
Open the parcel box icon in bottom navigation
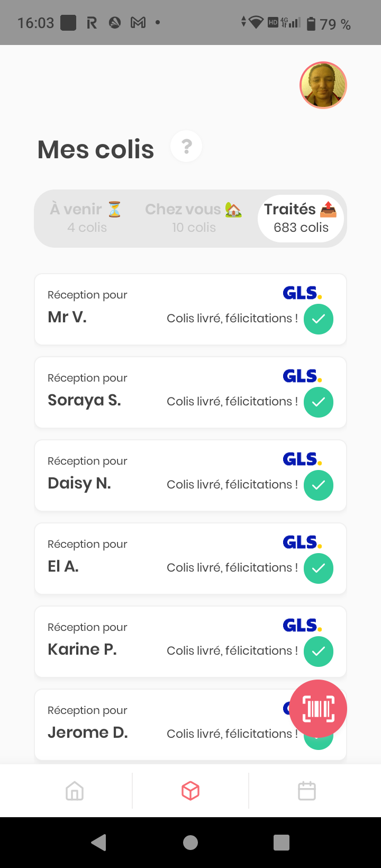pos(190,791)
